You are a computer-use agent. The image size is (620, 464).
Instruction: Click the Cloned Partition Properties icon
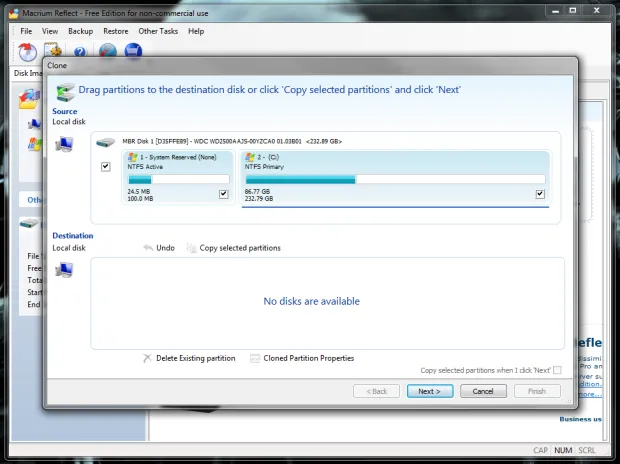click(x=256, y=358)
